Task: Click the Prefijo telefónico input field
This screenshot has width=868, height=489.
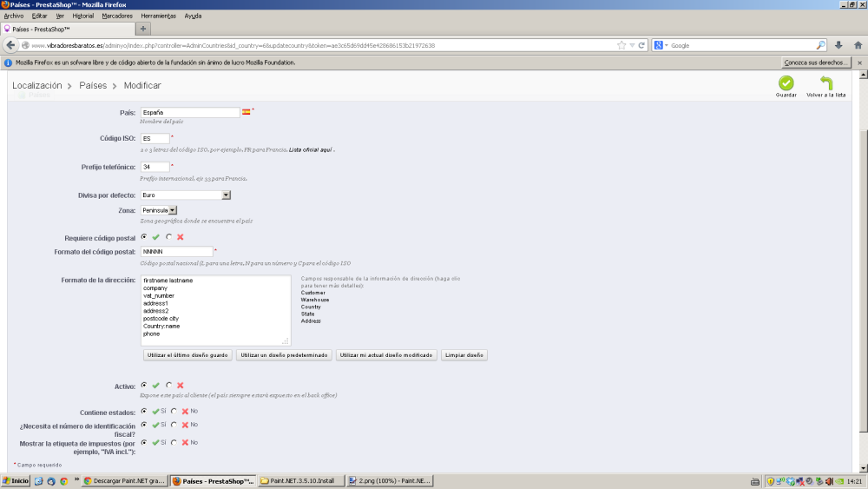Action: (x=155, y=167)
